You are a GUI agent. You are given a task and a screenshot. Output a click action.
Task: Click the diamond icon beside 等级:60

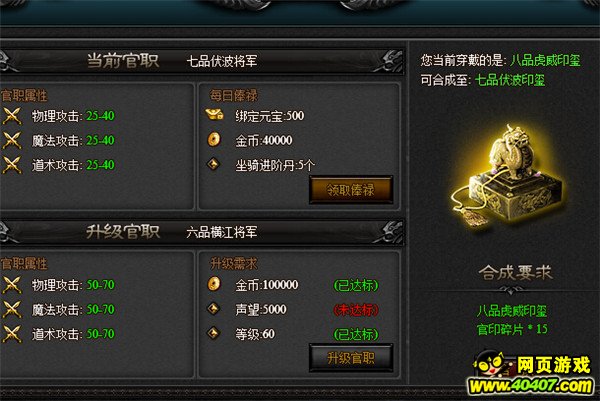[214, 333]
